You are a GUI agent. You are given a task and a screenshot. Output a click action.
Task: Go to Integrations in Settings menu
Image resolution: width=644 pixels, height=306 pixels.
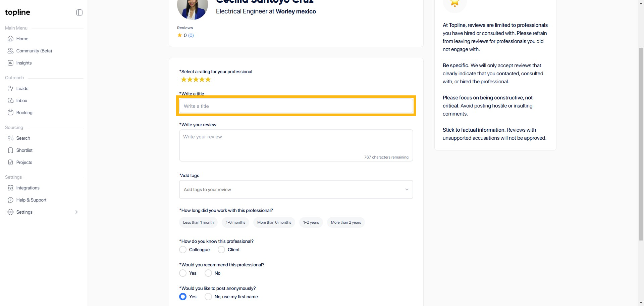(x=28, y=188)
